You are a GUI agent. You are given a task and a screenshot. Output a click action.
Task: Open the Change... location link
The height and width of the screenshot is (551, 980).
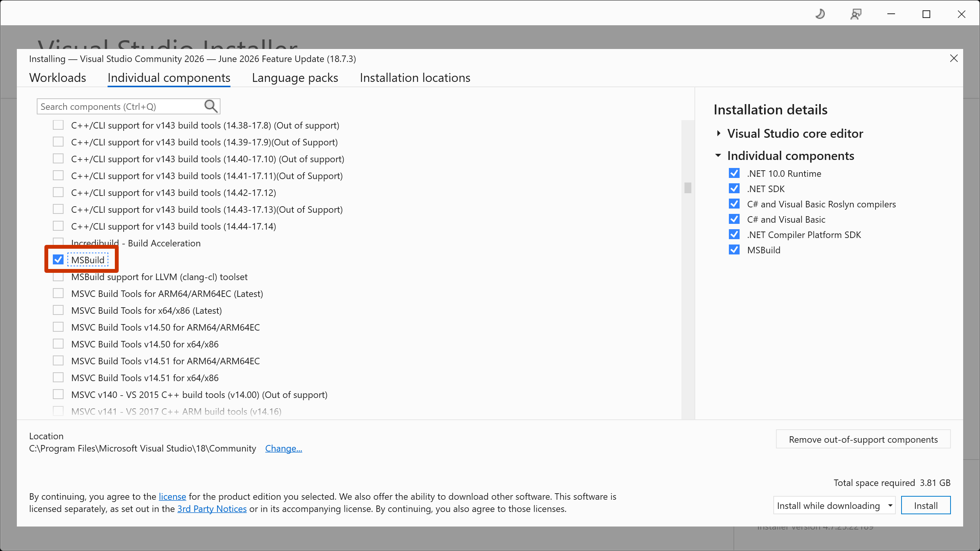click(284, 448)
